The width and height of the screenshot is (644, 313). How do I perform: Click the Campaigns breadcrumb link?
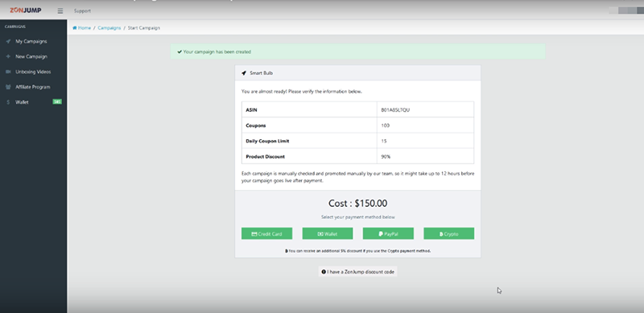(109, 28)
